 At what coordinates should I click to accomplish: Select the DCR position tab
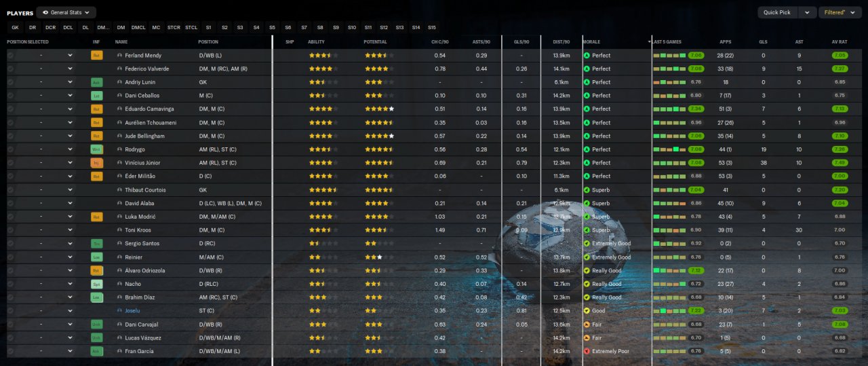coord(50,28)
